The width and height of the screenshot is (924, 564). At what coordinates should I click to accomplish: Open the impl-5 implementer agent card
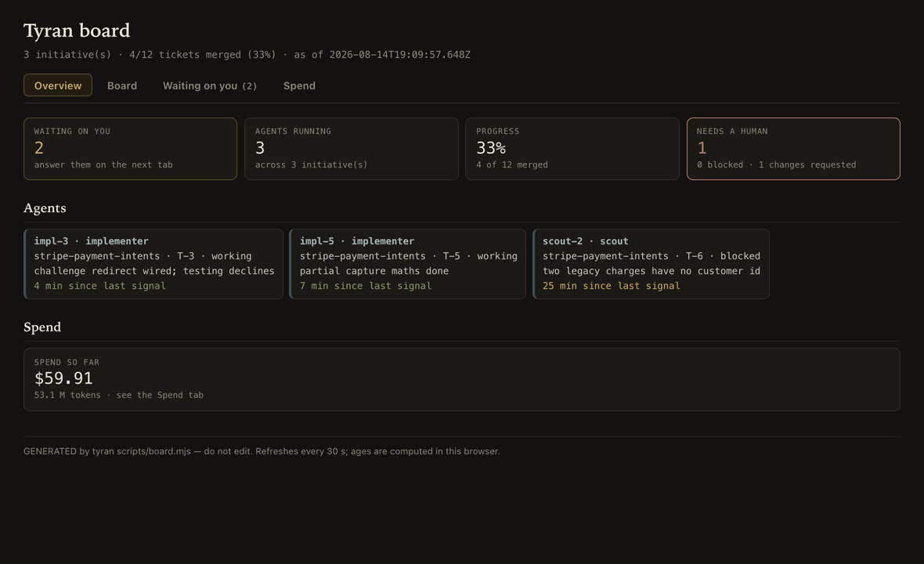click(408, 264)
